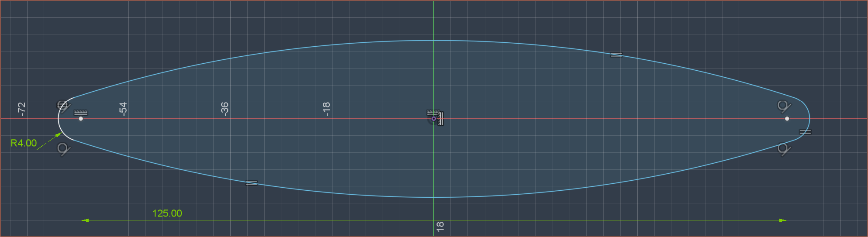This screenshot has height=237, width=868.
Task: Select the equal constraint beside the right arc
Action: pos(805,132)
